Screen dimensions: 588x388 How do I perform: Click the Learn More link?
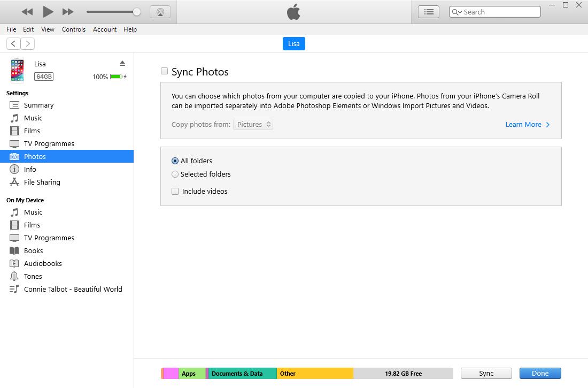coord(527,124)
